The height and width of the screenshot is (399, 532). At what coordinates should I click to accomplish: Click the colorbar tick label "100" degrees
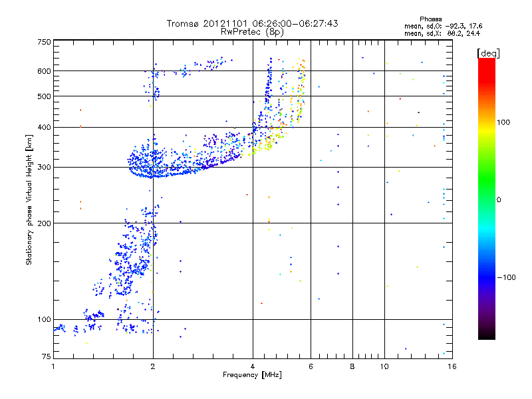click(503, 122)
